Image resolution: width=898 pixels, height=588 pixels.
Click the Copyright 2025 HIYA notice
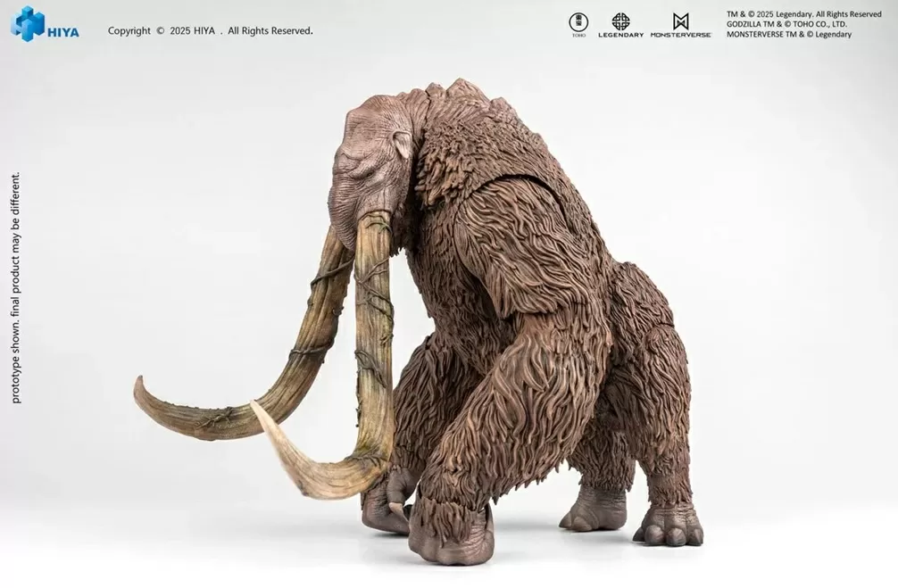coord(210,30)
